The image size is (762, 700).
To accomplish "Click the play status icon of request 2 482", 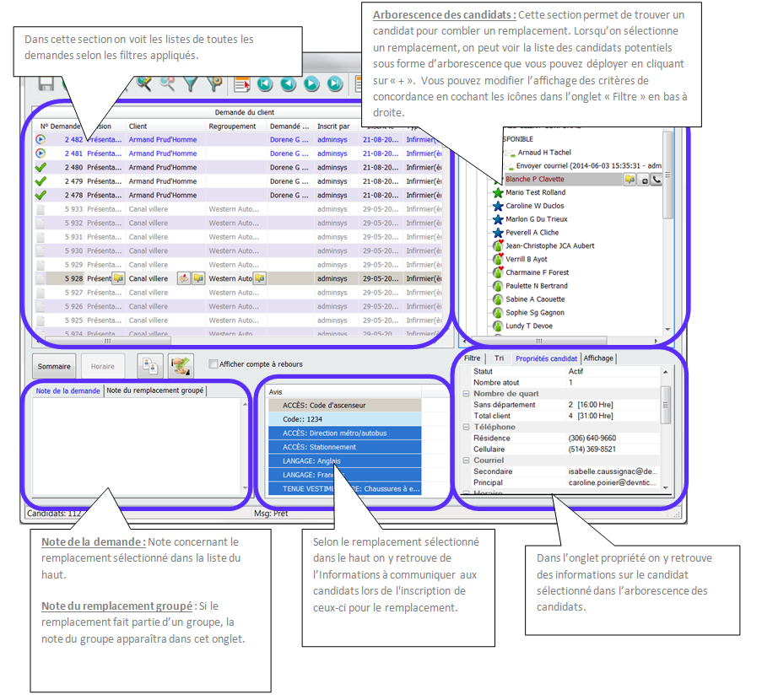I will pos(40,140).
